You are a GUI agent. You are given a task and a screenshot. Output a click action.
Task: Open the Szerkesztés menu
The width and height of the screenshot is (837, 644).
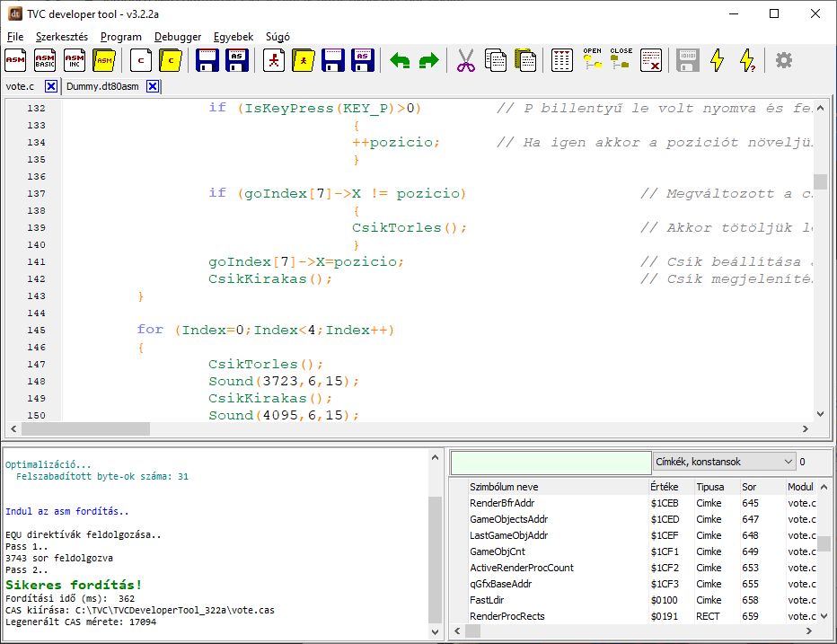tap(62, 37)
